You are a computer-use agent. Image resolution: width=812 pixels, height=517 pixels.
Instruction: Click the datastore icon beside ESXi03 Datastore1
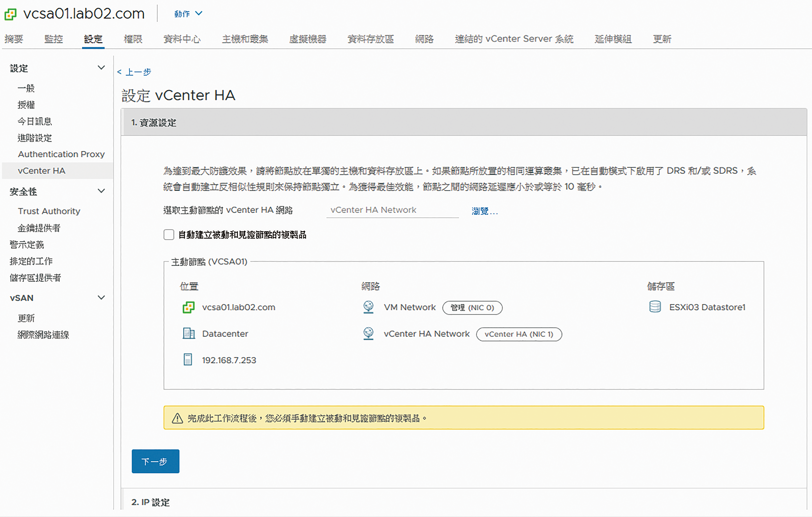[x=655, y=307]
